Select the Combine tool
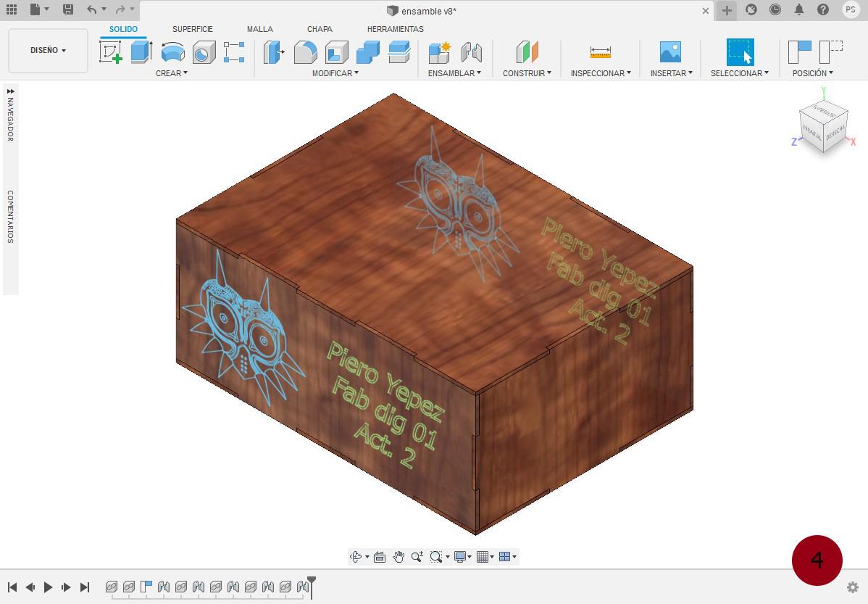The image size is (868, 604). (x=367, y=52)
